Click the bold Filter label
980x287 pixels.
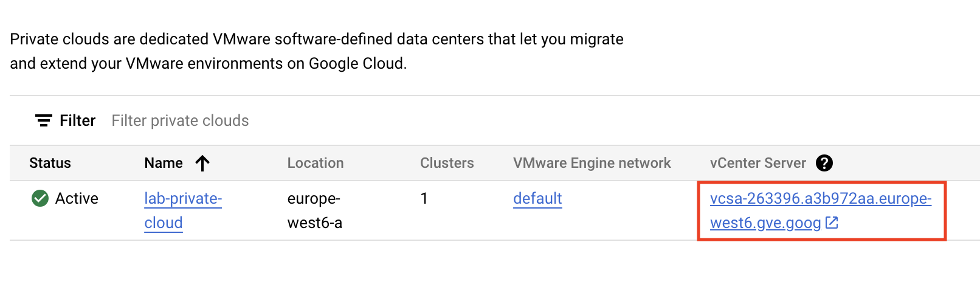coord(77,120)
